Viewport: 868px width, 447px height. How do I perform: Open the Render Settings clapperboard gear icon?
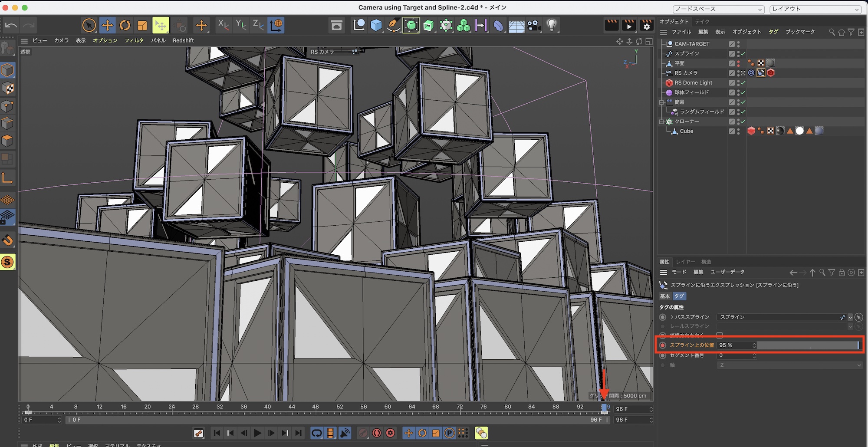pyautogui.click(x=646, y=26)
